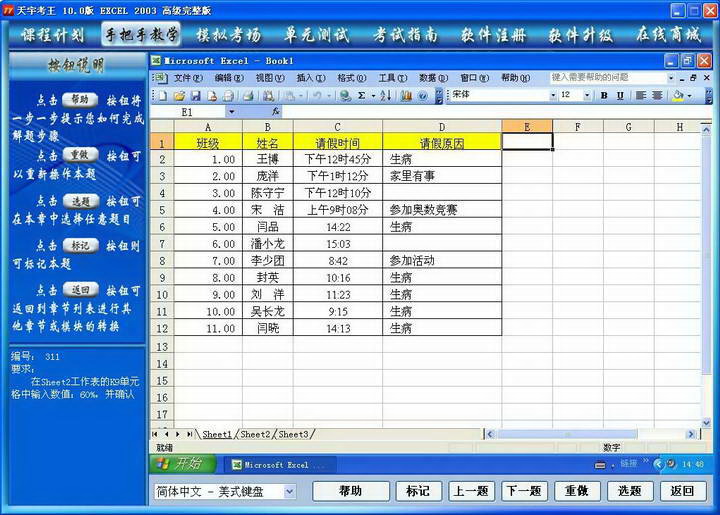This screenshot has width=720, height=515.
Task: Click the Insert Hyperlink globe icon
Action: click(345, 95)
